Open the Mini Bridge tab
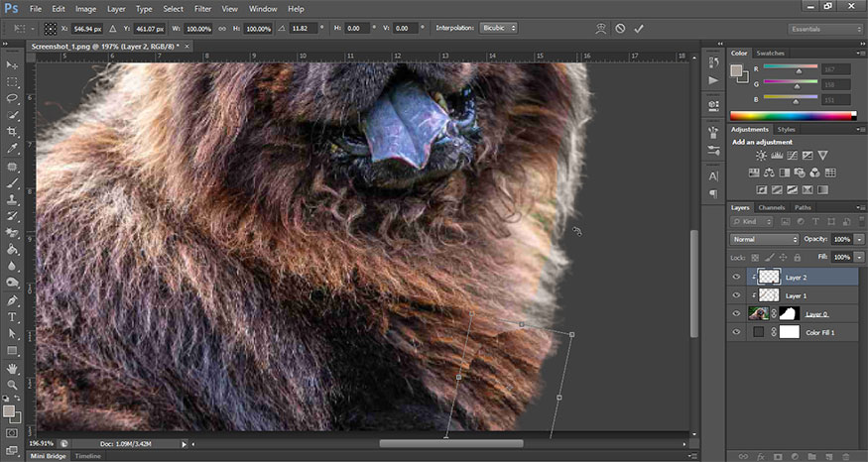868x462 pixels. (48, 456)
